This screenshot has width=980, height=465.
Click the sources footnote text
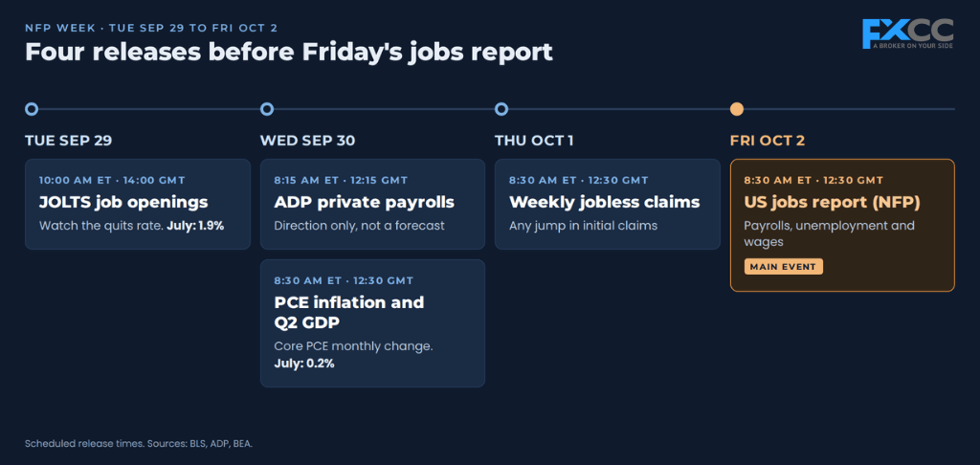point(139,444)
